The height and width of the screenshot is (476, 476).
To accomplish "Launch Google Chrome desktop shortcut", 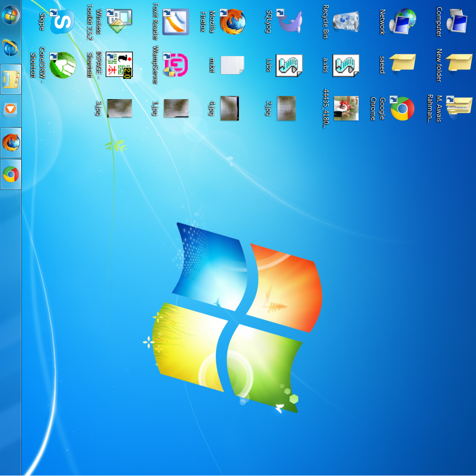I will [402, 108].
